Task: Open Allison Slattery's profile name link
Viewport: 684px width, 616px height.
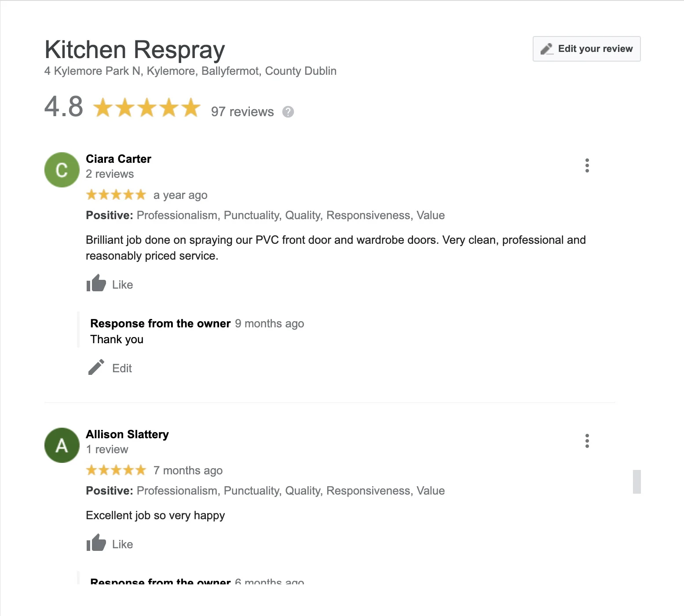Action: coord(127,434)
